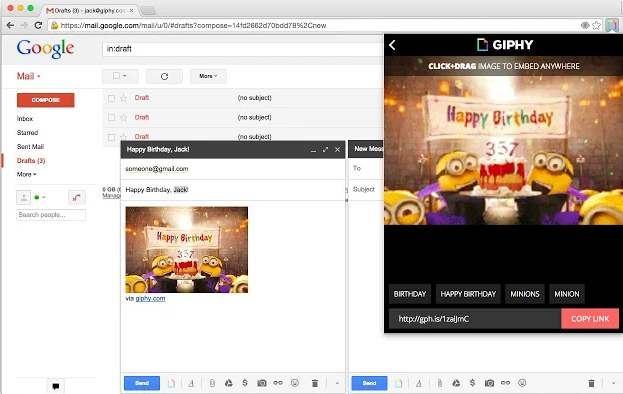Open formatting options in New Message toolbar

(x=419, y=383)
